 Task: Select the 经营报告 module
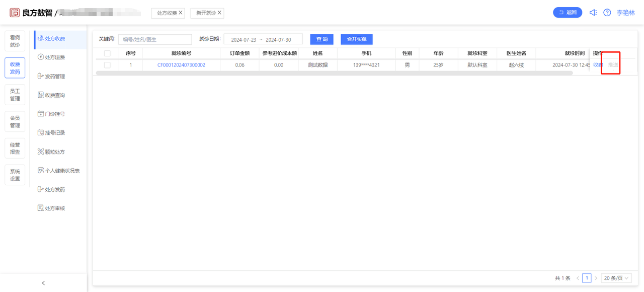[x=15, y=149]
